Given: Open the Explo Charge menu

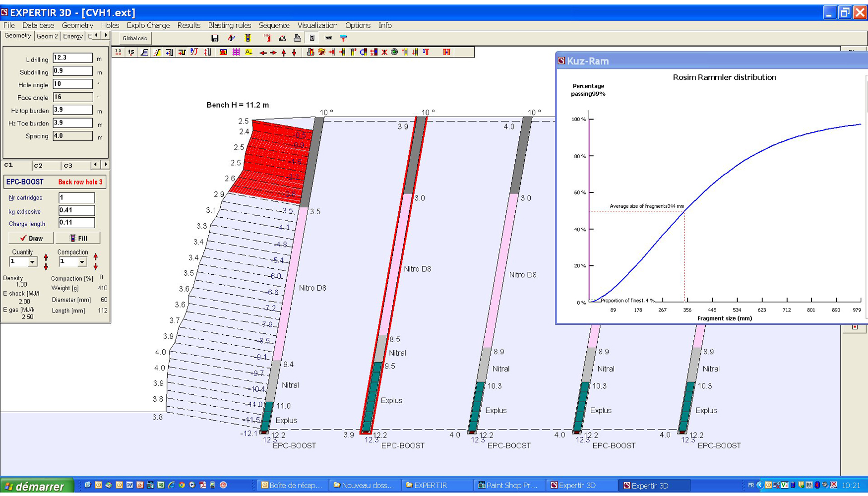Looking at the screenshot, I should coord(148,25).
